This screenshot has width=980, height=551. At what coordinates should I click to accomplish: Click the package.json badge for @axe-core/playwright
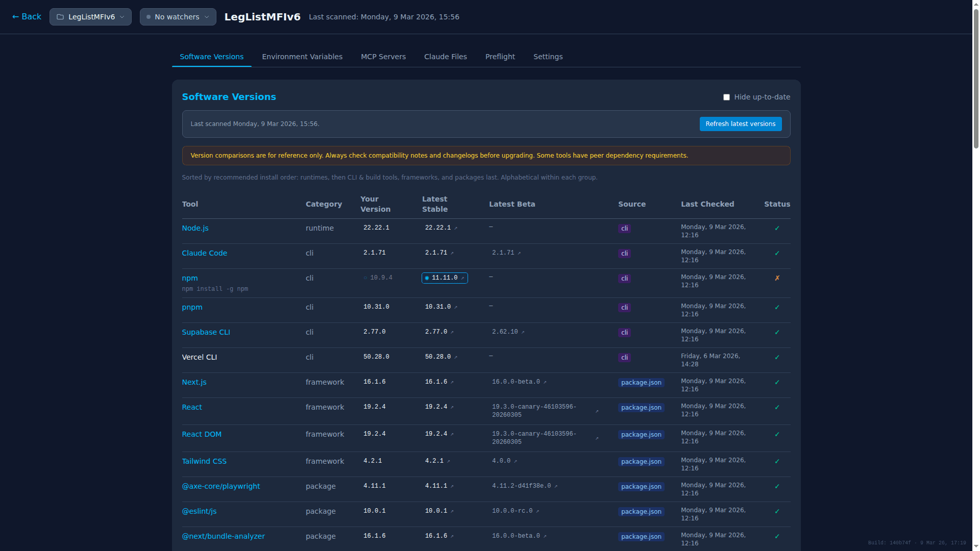641,486
